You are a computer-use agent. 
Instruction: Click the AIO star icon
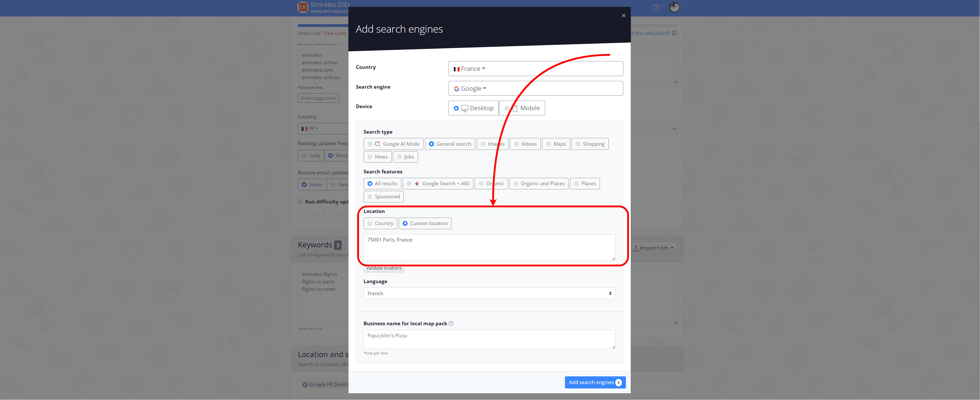click(417, 184)
